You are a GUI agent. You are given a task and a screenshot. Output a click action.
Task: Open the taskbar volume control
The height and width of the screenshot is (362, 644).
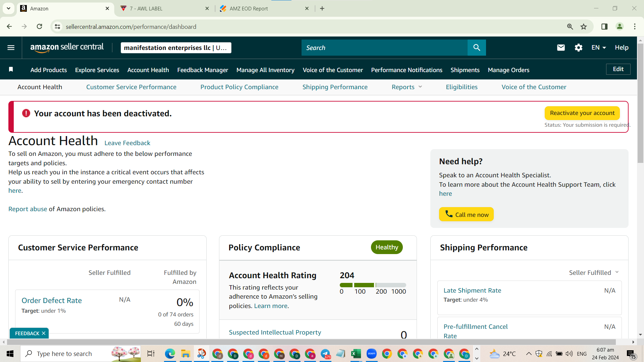point(569,354)
